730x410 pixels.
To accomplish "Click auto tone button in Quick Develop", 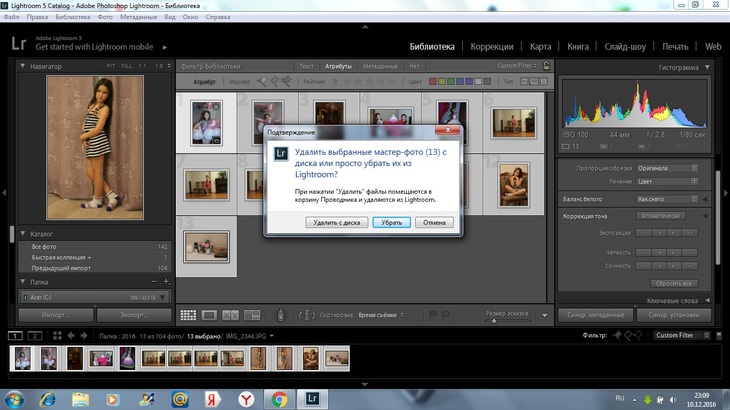I will click(661, 216).
